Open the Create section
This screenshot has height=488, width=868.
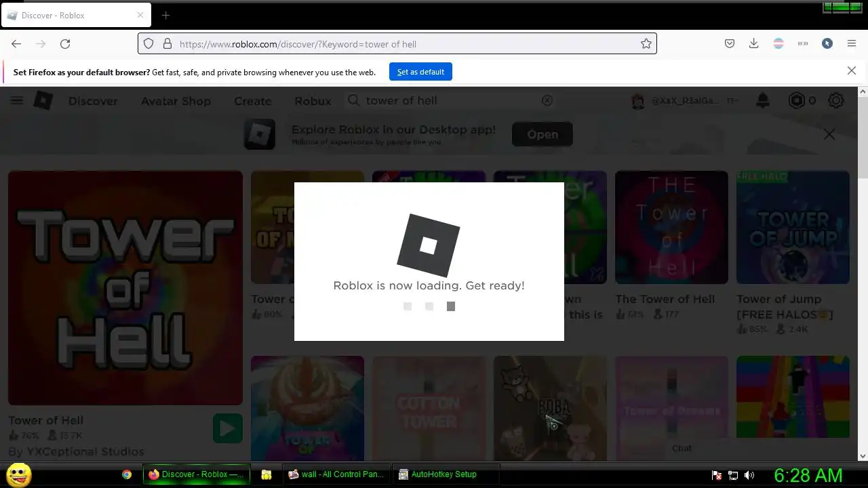(253, 101)
